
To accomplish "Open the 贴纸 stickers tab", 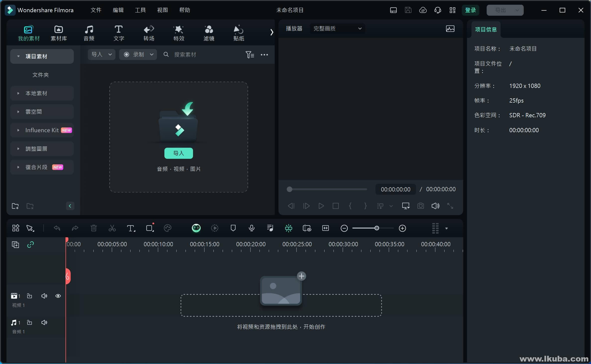I will point(239,33).
